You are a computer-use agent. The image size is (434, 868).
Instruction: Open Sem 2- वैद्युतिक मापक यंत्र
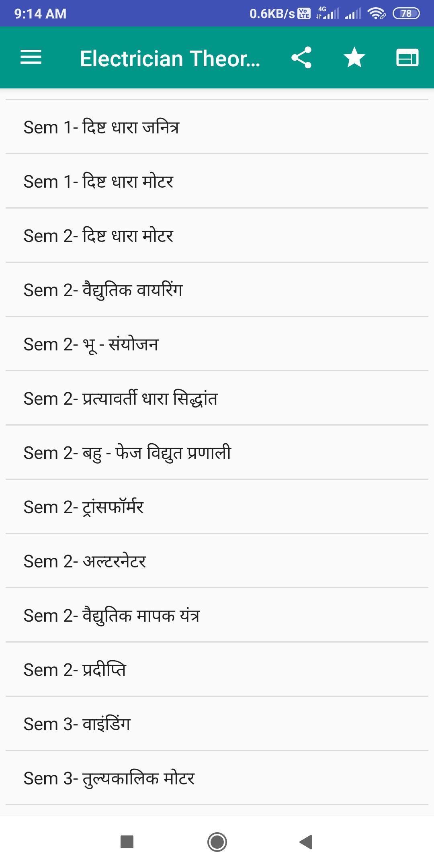coord(217,616)
